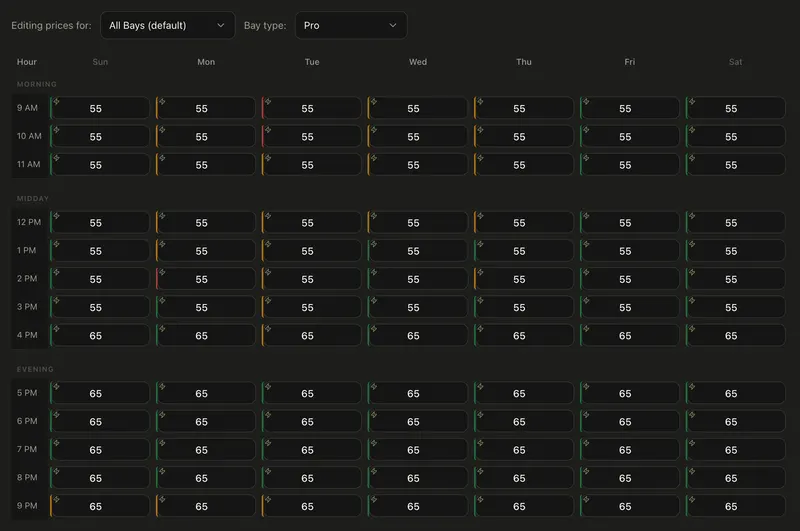This screenshot has height=531, width=800.
Task: Click the Sat column header
Action: (735, 62)
